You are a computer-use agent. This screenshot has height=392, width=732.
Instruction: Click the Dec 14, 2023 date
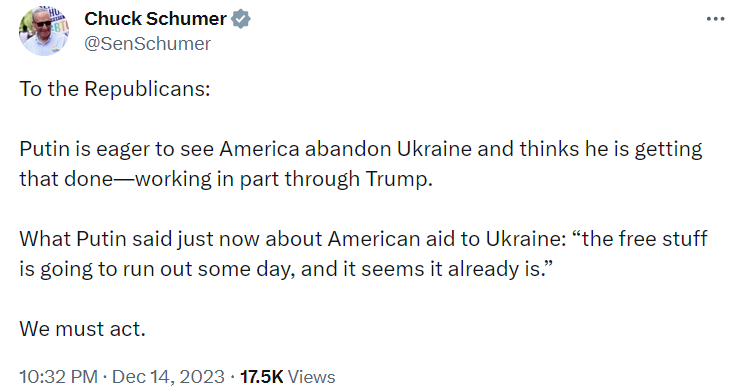click(168, 377)
